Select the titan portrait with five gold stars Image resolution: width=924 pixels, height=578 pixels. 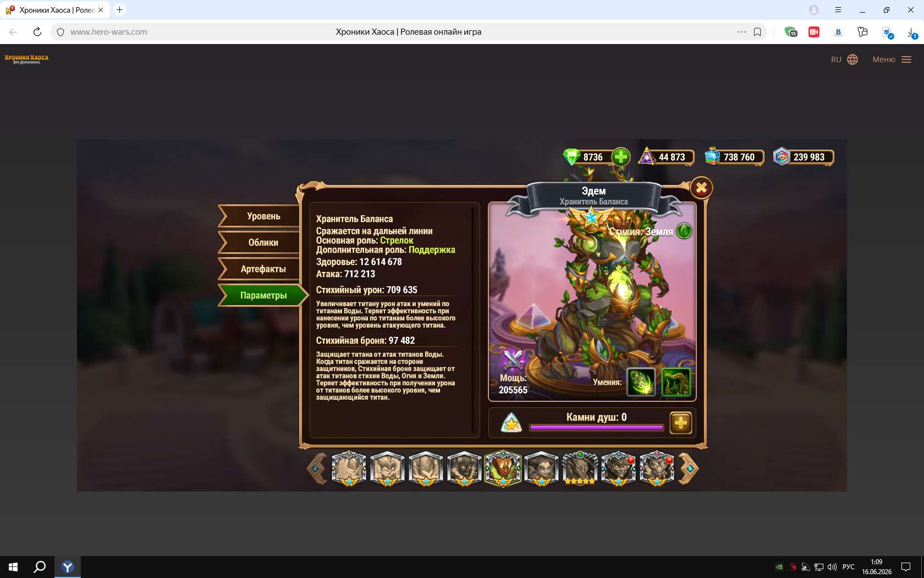(580, 468)
